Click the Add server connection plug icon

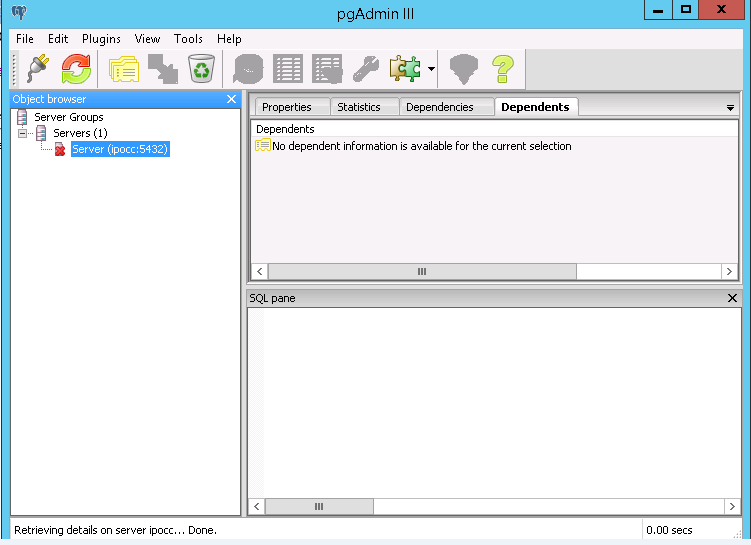coord(38,69)
